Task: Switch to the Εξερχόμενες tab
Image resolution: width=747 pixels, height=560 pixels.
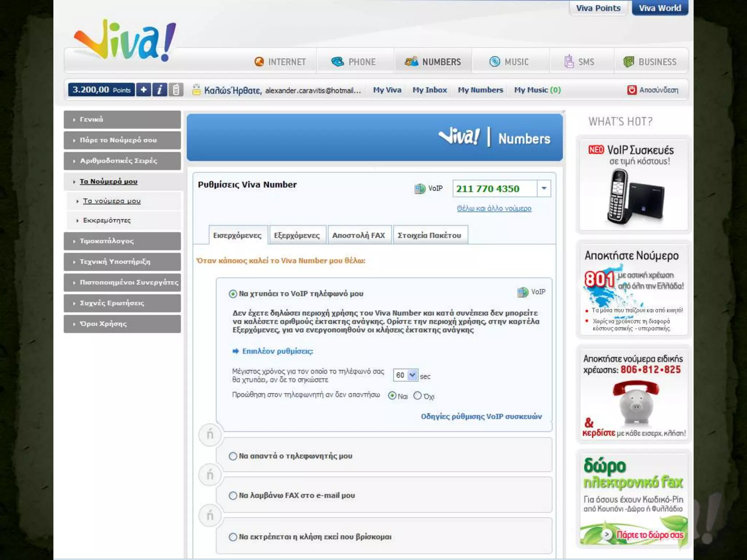Action: coord(297,235)
